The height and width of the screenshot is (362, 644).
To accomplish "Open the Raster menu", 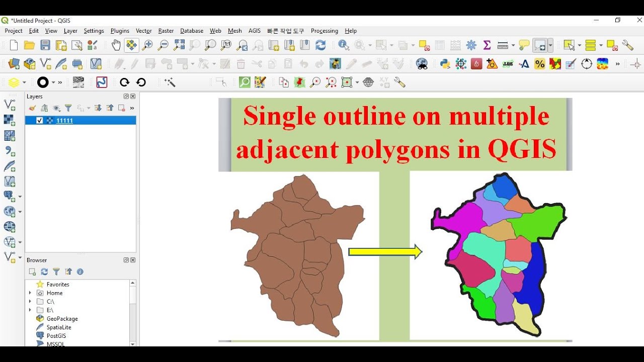I will coord(166,31).
